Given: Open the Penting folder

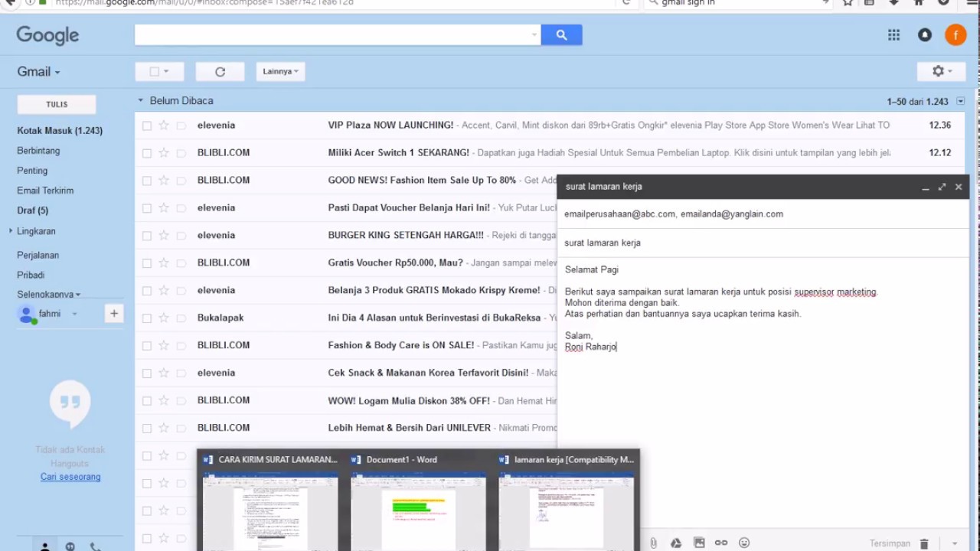Looking at the screenshot, I should coord(32,171).
